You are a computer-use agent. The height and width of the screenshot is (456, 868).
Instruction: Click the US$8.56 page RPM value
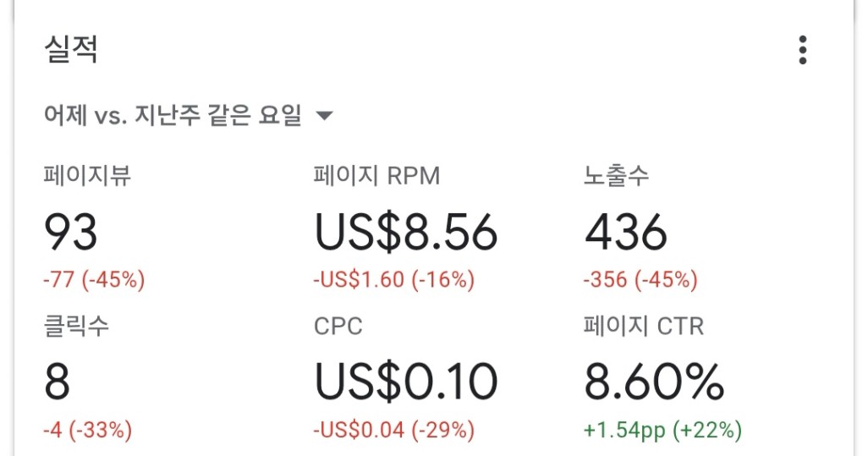(x=406, y=231)
